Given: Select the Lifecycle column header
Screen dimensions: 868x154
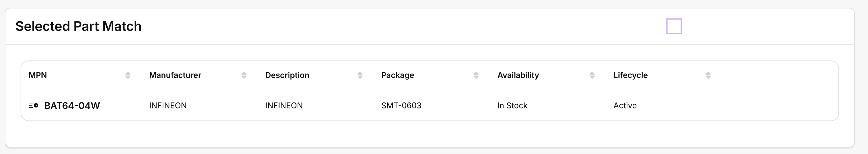Looking at the screenshot, I should [x=630, y=75].
